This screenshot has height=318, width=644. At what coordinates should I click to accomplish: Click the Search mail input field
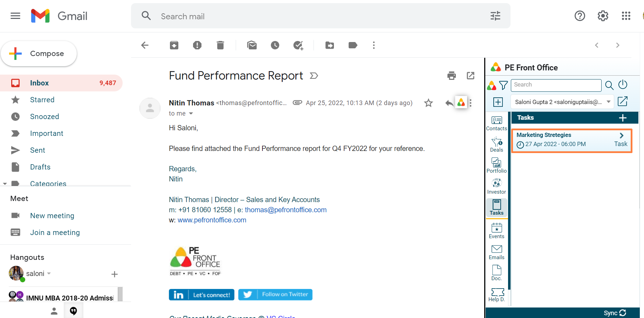(315, 16)
